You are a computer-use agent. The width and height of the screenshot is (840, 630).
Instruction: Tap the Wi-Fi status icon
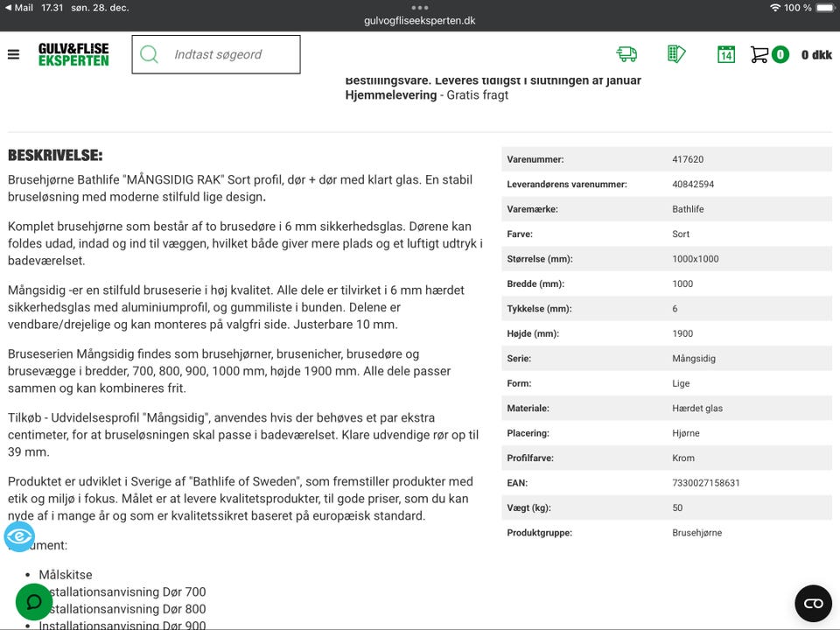tap(774, 8)
